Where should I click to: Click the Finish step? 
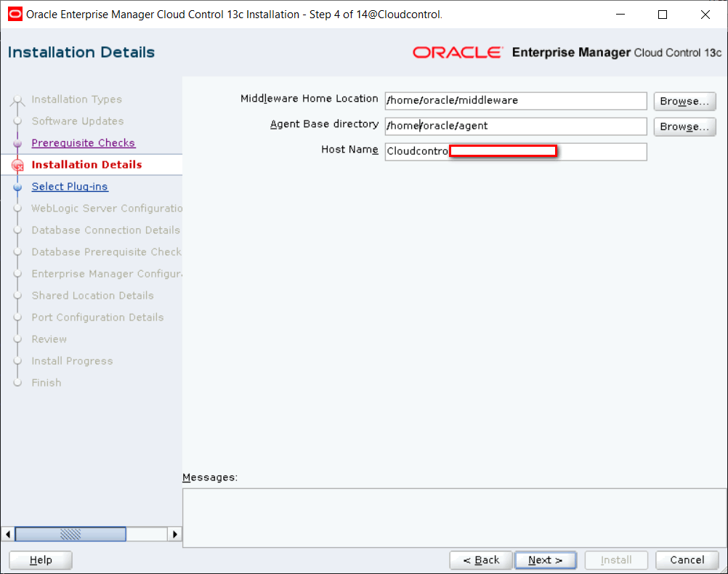(46, 383)
